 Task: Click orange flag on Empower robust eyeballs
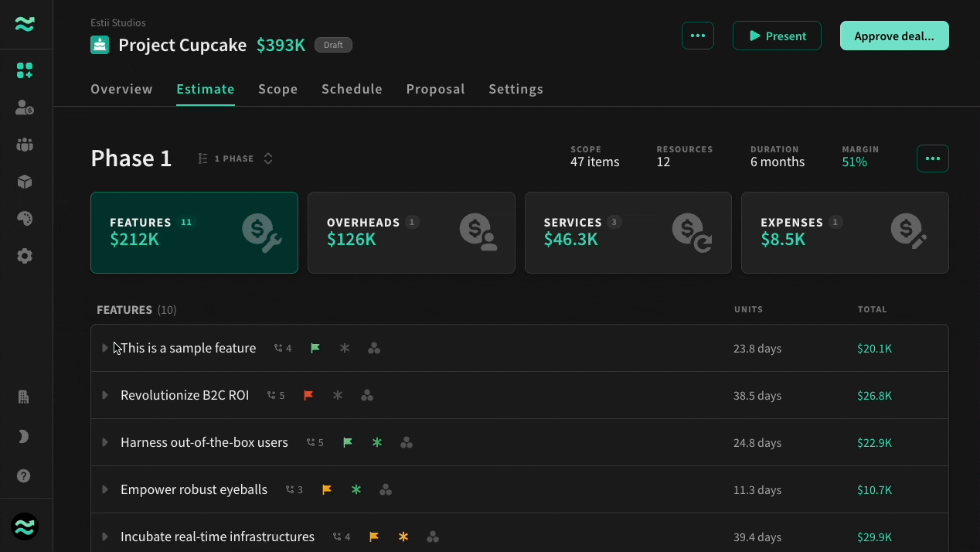[x=327, y=490]
